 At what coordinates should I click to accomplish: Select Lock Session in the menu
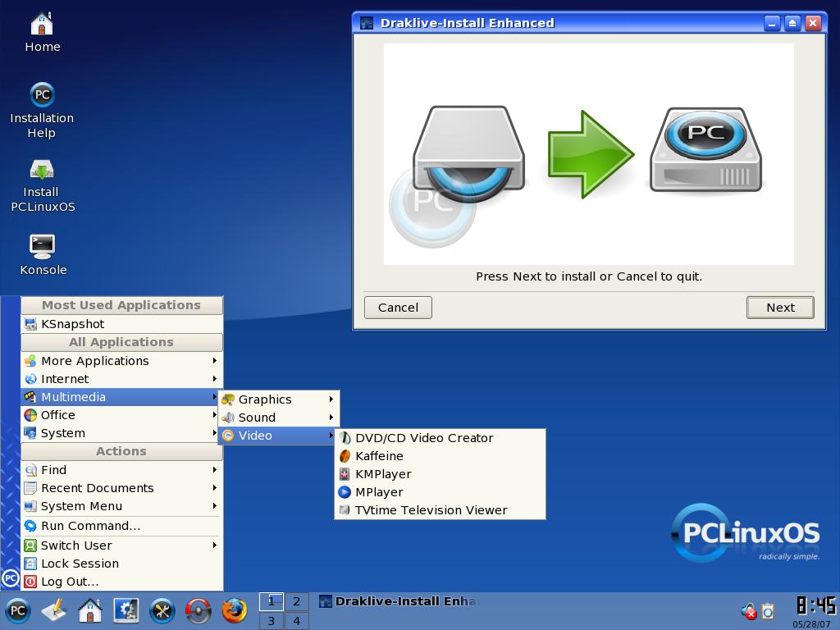click(121, 564)
